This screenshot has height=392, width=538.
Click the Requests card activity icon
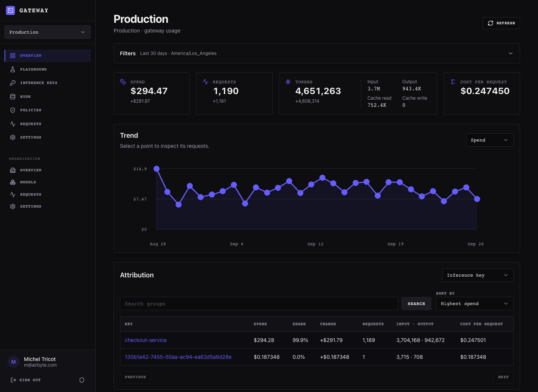(205, 82)
